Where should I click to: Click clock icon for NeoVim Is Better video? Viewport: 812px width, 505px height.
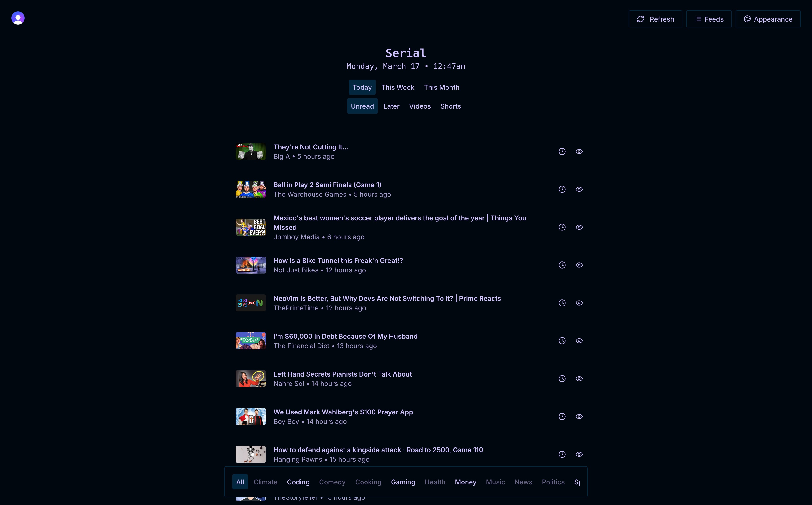(562, 303)
